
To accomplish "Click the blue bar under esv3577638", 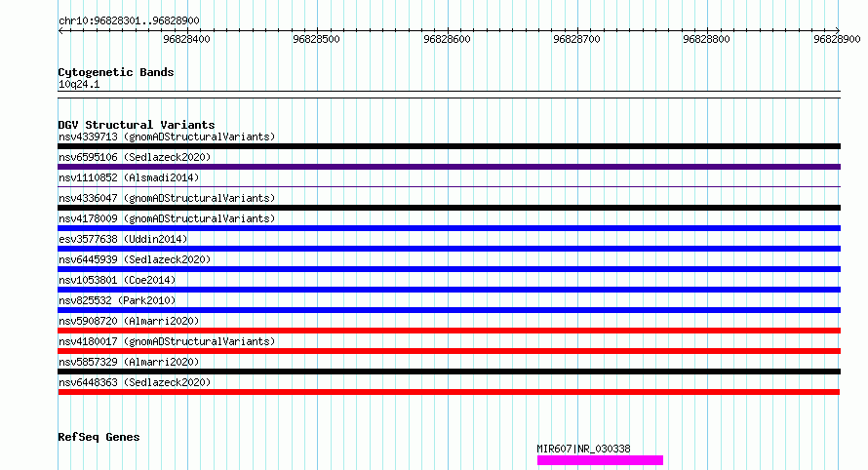I will 449,249.
